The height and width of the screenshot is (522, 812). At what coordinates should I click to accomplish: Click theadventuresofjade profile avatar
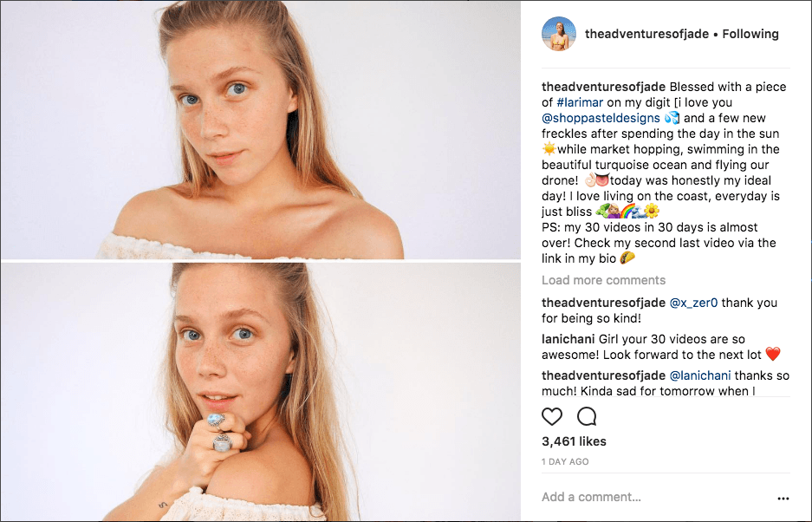[x=559, y=35]
